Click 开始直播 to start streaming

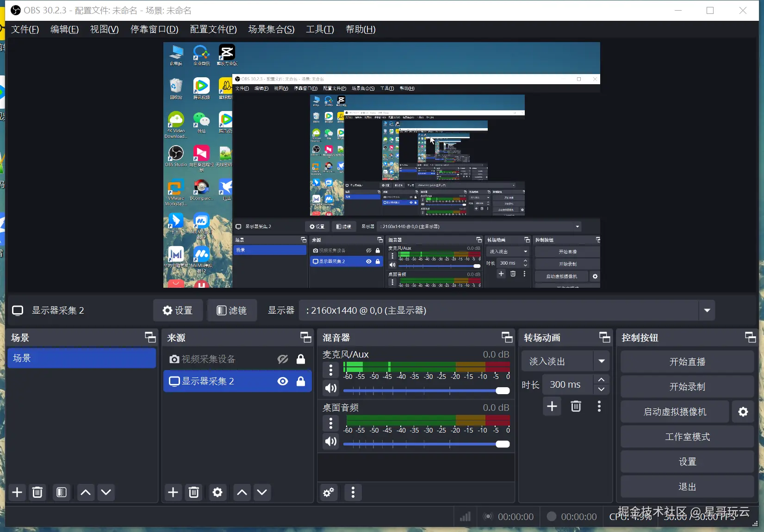tap(687, 362)
